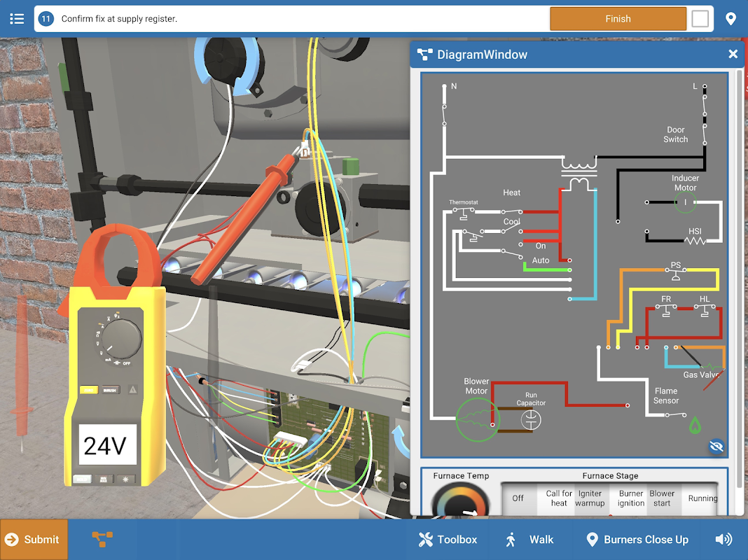Open the flow diagram icon in bottom bar
This screenshot has height=560, width=748.
click(x=102, y=539)
